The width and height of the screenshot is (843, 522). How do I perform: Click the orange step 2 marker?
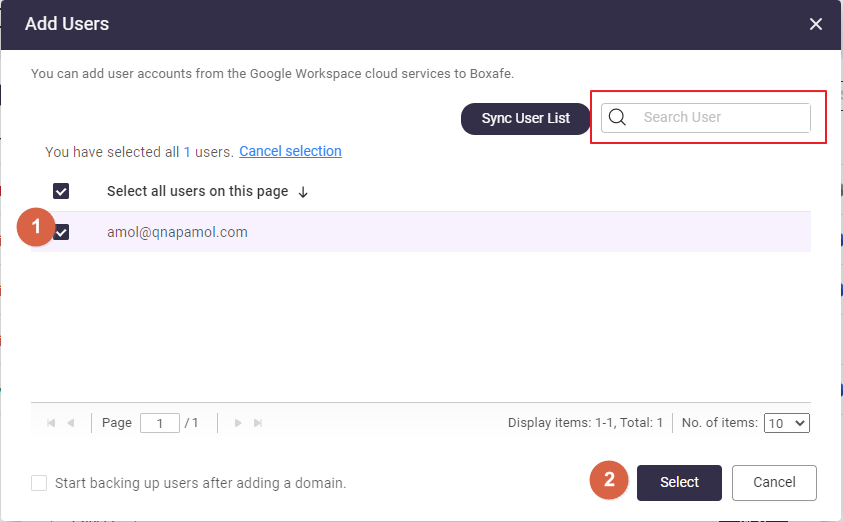(608, 480)
